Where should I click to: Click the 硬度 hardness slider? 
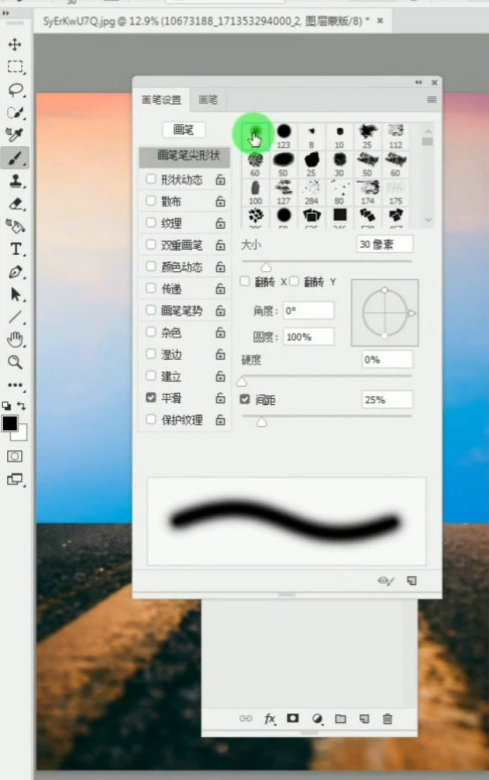pyautogui.click(x=327, y=377)
